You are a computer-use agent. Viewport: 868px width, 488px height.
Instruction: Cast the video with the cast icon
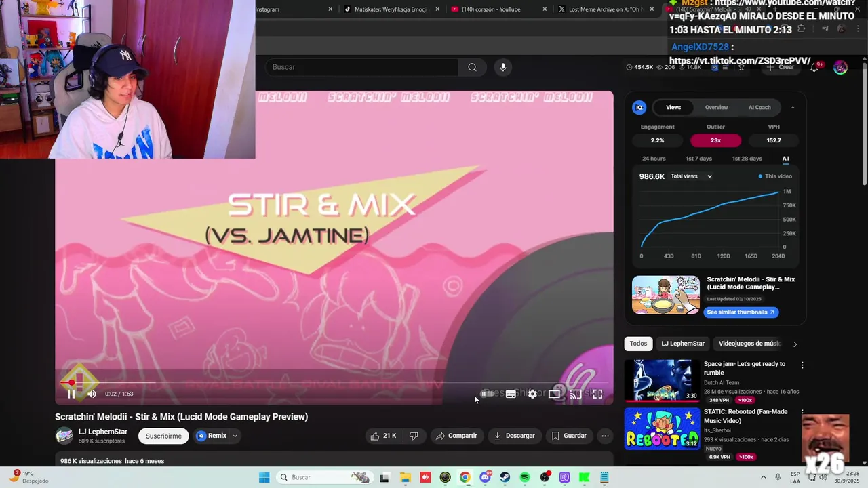coord(576,394)
